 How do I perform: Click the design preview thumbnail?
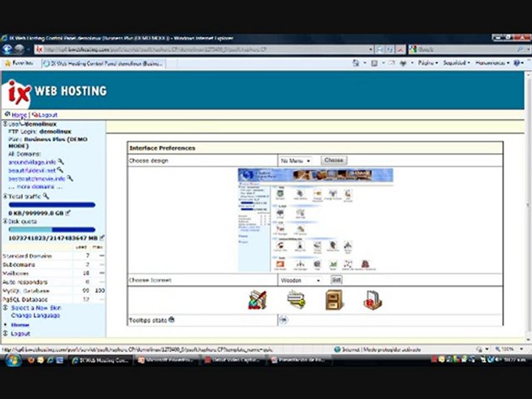tap(315, 220)
